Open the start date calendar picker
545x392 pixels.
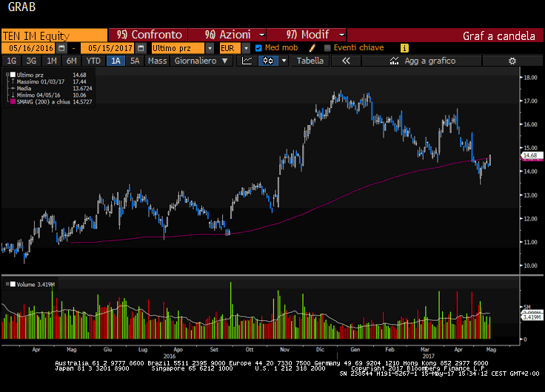[x=61, y=48]
